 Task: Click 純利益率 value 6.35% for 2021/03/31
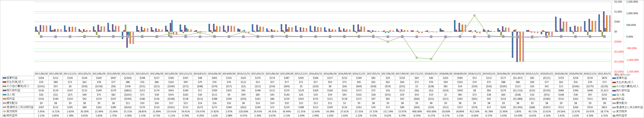point(604,116)
